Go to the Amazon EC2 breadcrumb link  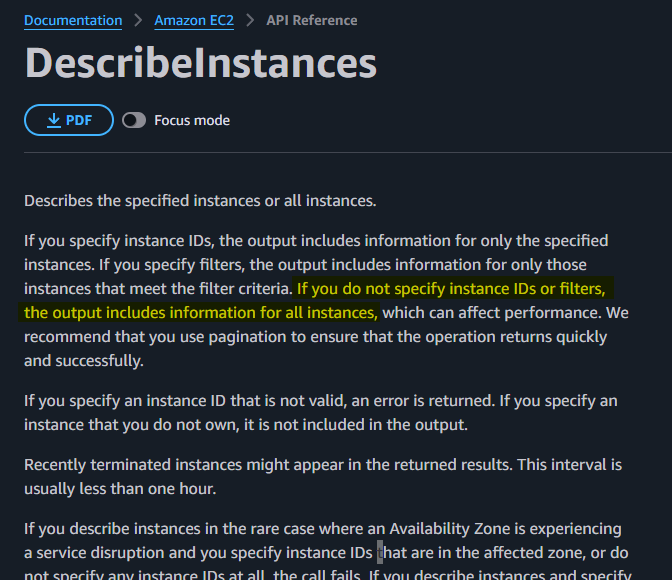tap(194, 20)
